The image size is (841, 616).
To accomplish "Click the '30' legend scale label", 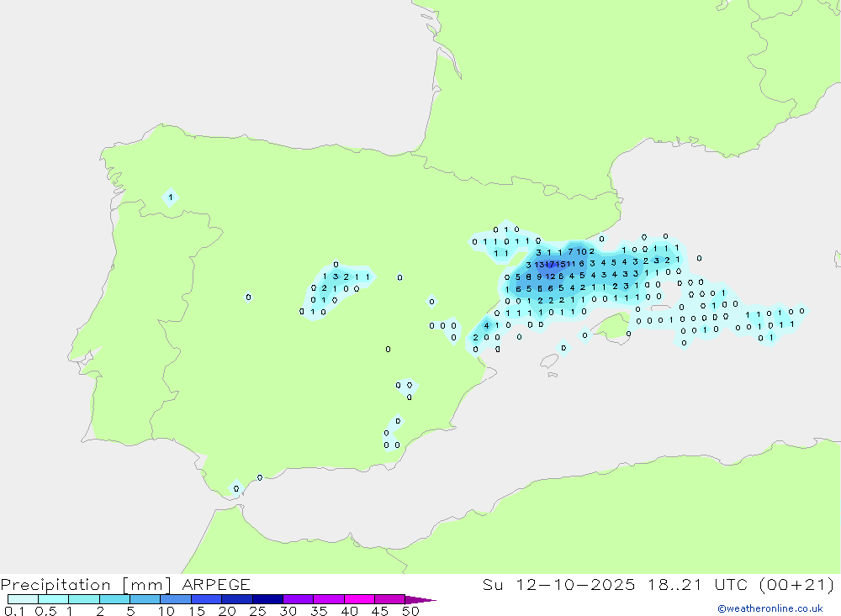I will click(288, 611).
